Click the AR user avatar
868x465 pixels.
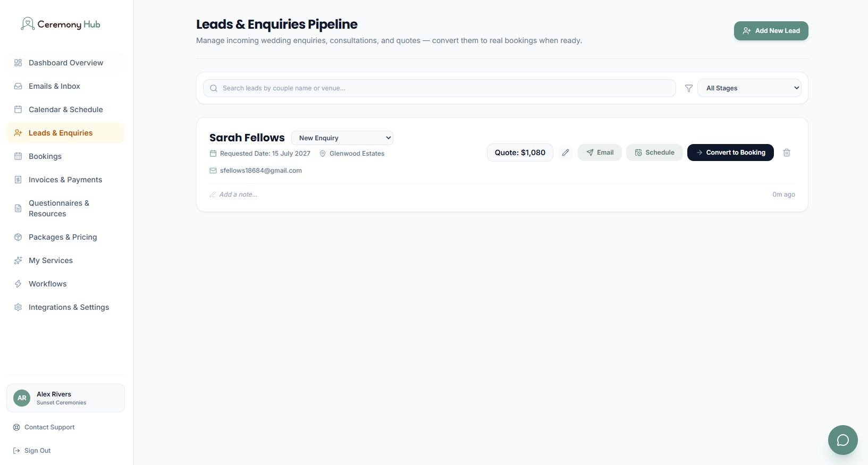point(22,398)
